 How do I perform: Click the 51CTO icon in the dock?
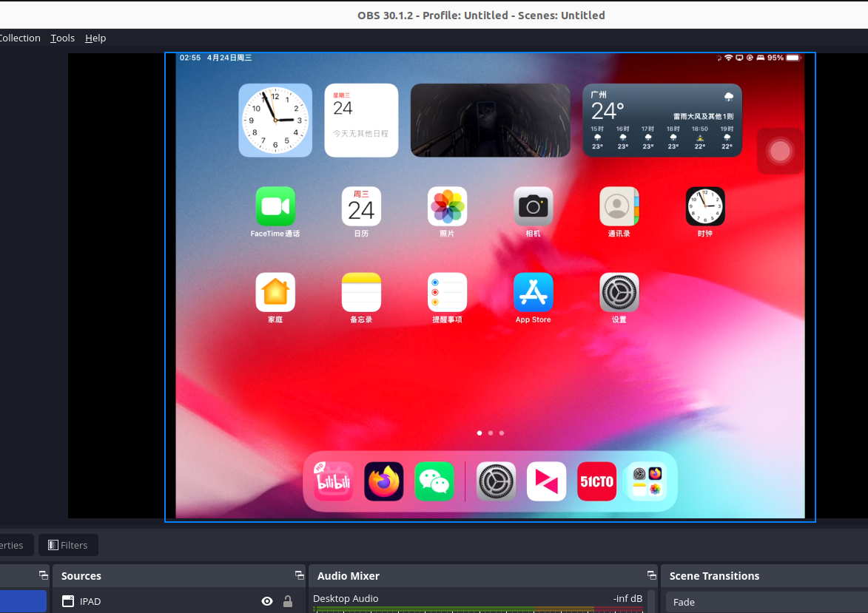coord(596,481)
